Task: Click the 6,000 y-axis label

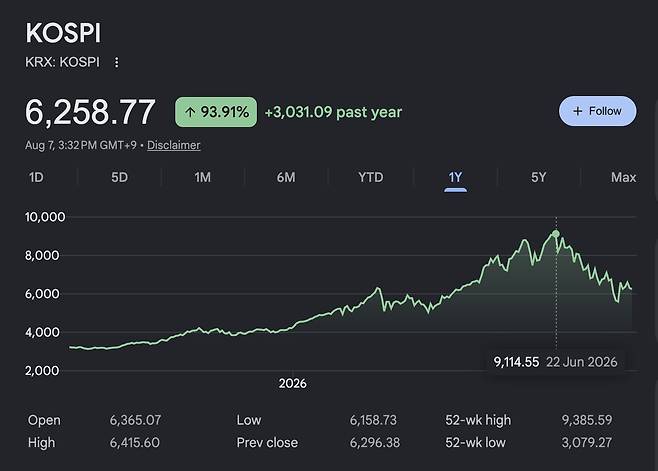Action: coord(42,294)
